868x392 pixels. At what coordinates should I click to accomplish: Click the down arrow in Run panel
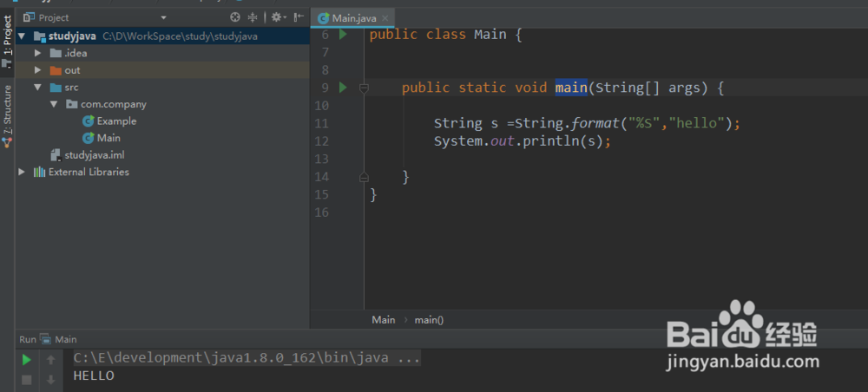51,380
